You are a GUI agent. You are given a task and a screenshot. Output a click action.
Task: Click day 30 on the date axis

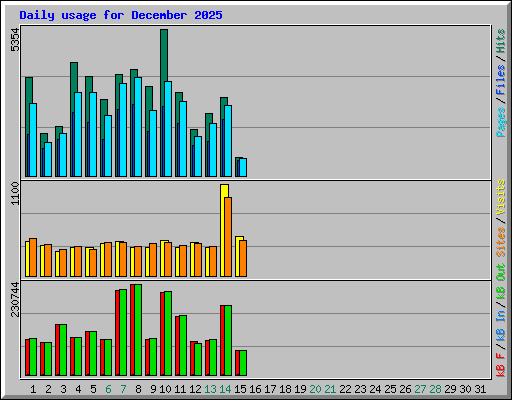[x=465, y=389]
